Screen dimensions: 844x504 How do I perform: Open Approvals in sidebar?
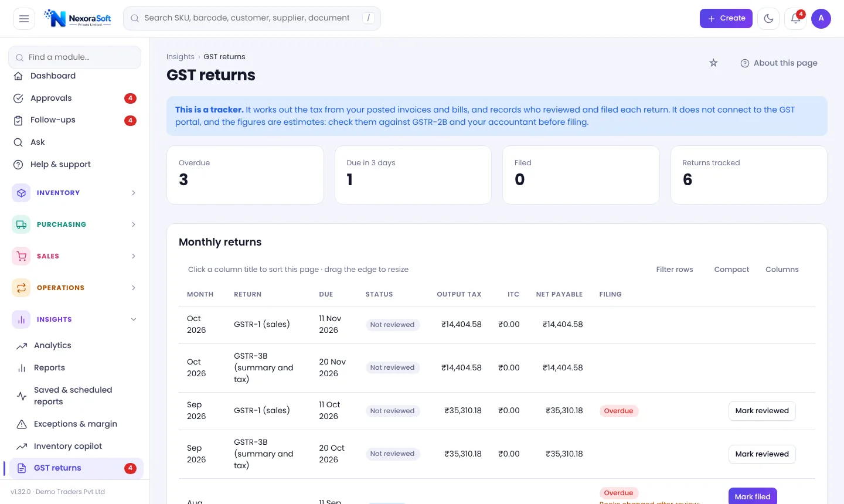tap(74, 98)
